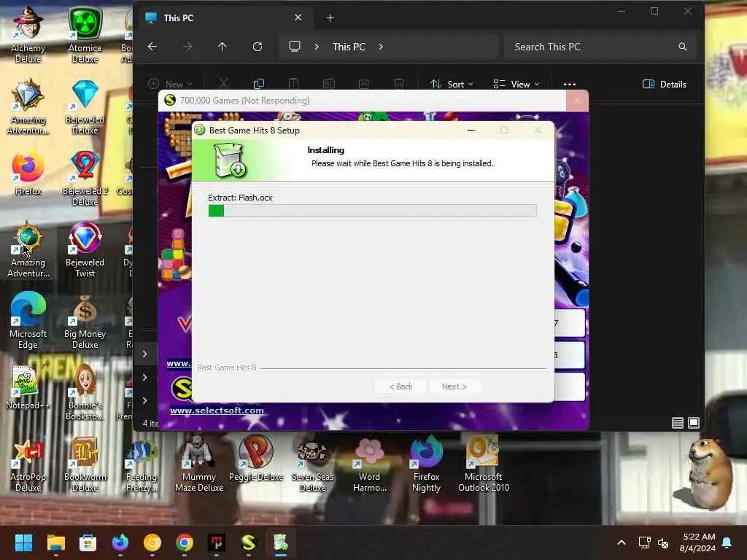Image resolution: width=747 pixels, height=560 pixels.
Task: Close 700,000 Games window
Action: click(578, 101)
